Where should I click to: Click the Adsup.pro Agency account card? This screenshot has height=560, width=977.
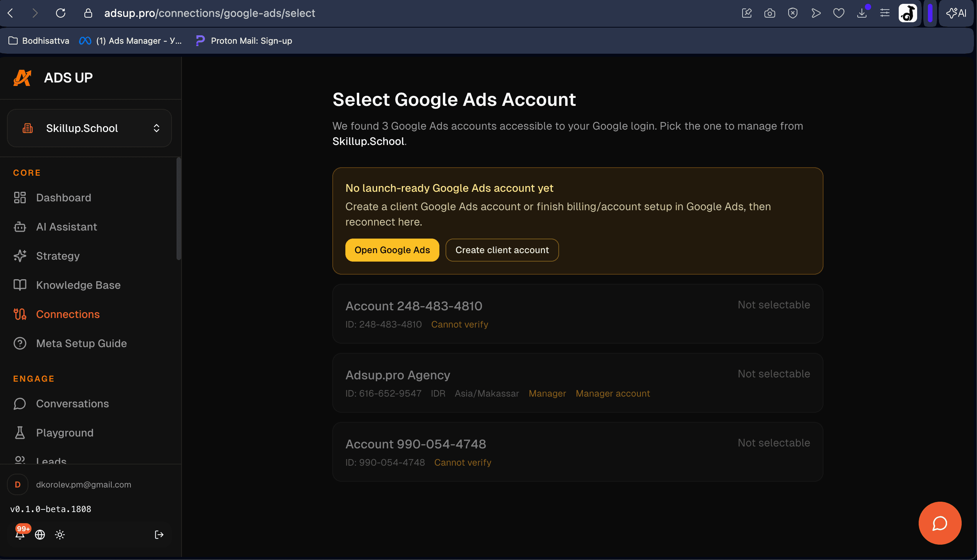point(578,383)
